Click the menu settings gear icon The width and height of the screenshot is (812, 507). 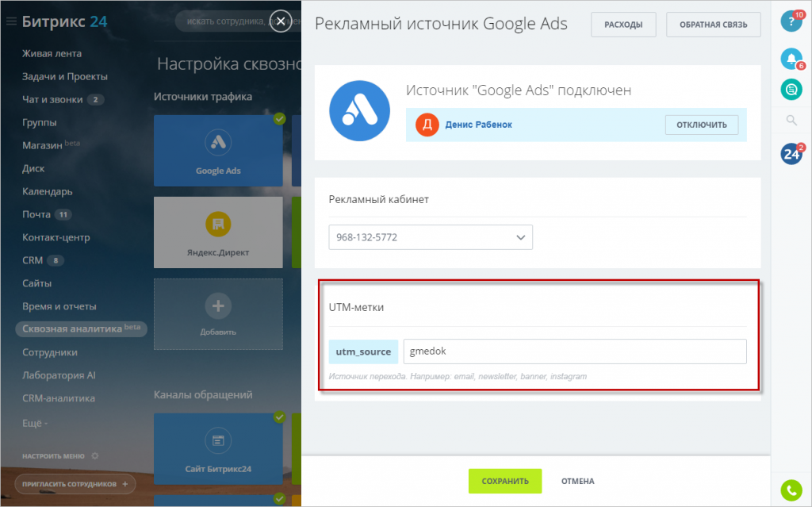coord(95,456)
